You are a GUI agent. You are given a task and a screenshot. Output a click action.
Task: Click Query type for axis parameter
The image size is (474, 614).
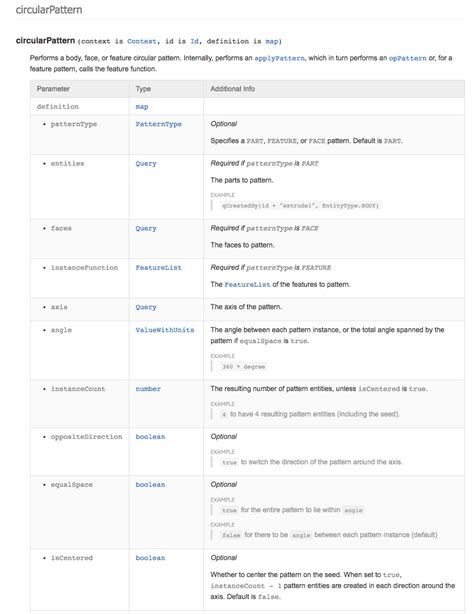click(146, 307)
